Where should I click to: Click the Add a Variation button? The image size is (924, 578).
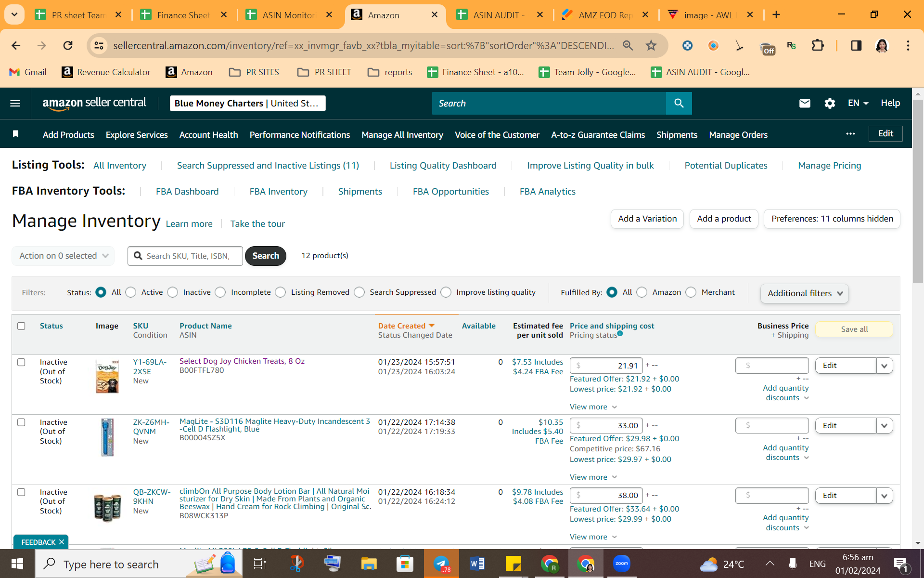click(x=647, y=219)
